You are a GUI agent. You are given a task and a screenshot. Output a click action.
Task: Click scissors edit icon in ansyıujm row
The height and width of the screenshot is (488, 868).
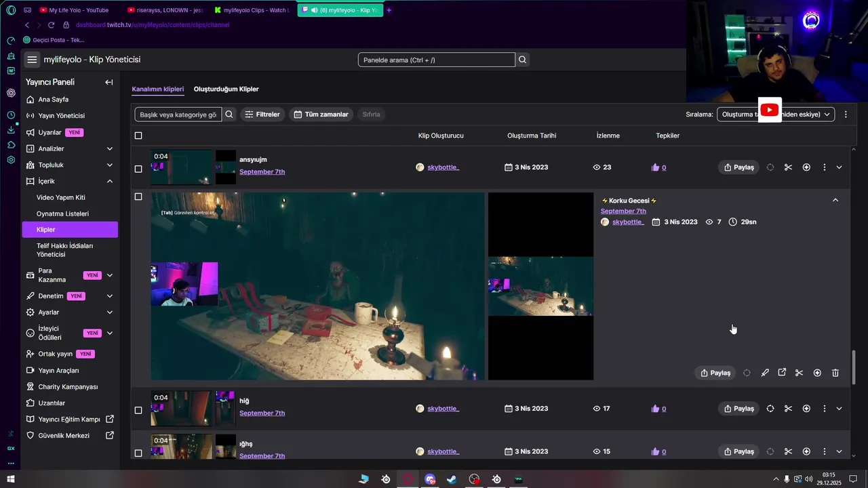788,167
